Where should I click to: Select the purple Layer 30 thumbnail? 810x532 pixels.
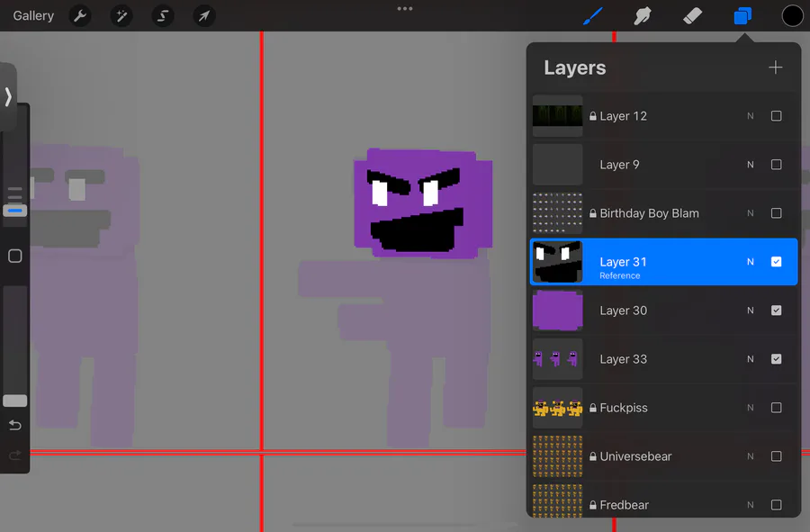click(557, 311)
